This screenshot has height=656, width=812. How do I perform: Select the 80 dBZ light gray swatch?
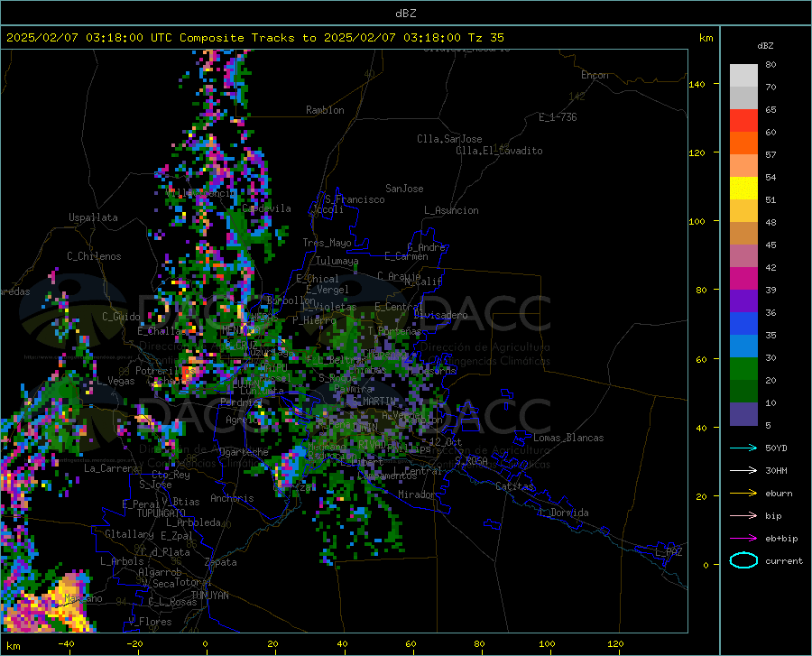743,76
